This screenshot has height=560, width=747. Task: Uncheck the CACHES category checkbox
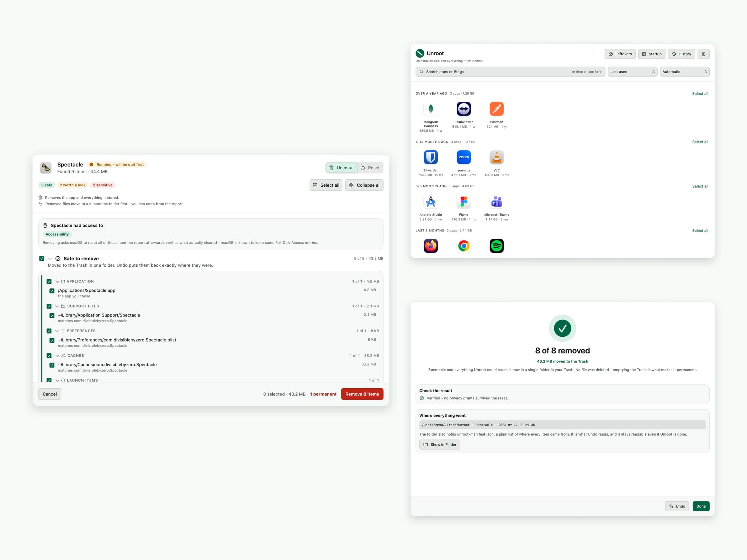(x=49, y=356)
